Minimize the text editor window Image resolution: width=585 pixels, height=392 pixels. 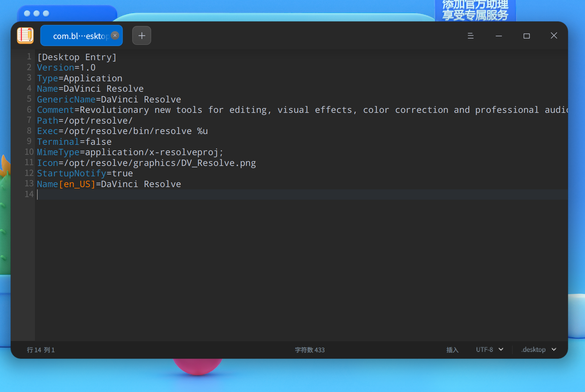(499, 36)
